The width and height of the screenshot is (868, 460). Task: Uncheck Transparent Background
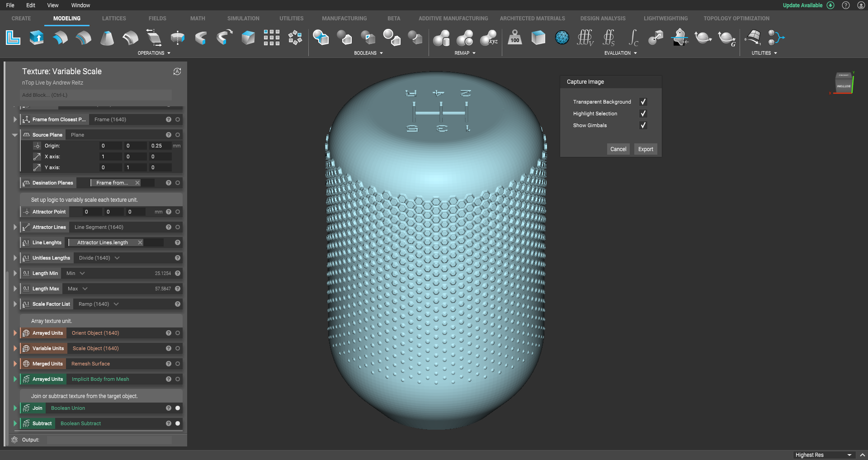click(x=643, y=102)
